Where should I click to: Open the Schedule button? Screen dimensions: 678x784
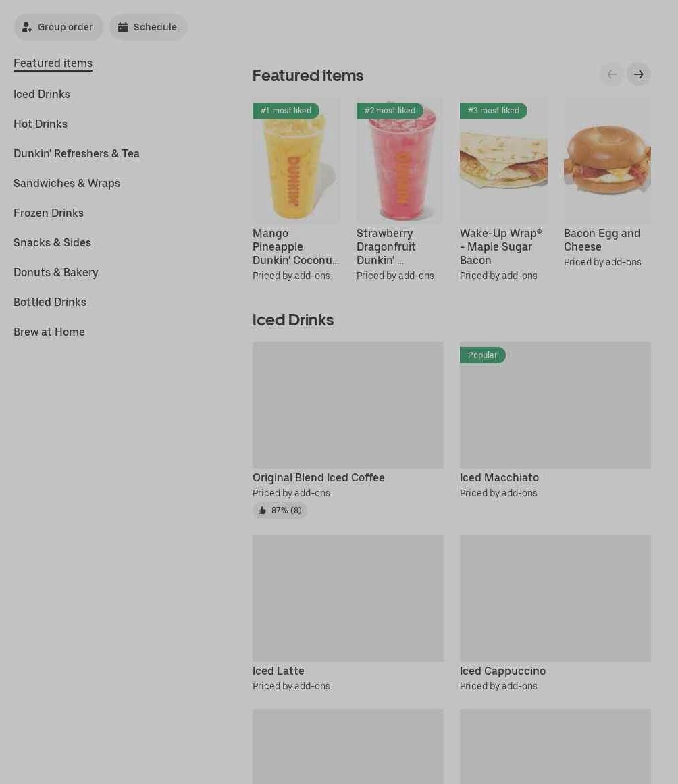click(x=149, y=27)
